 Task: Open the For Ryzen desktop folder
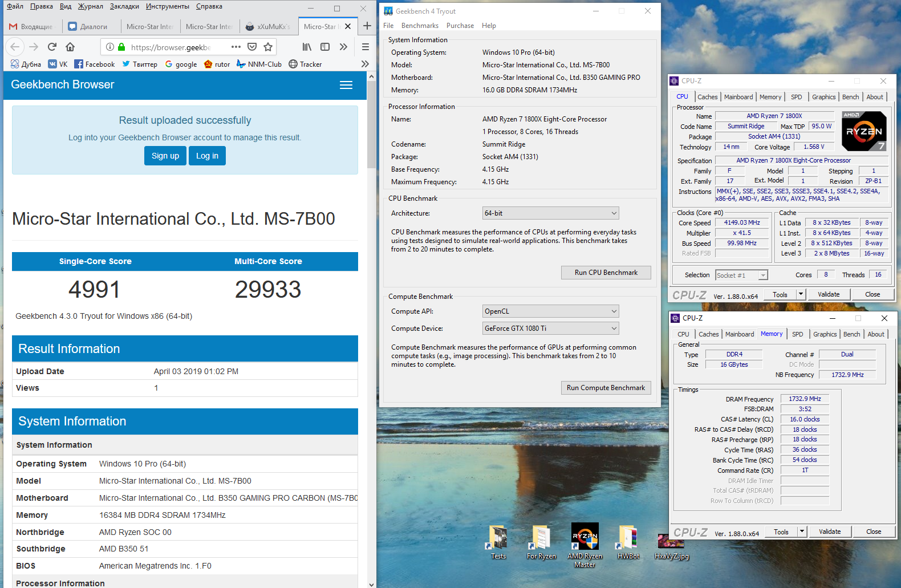[x=541, y=542]
